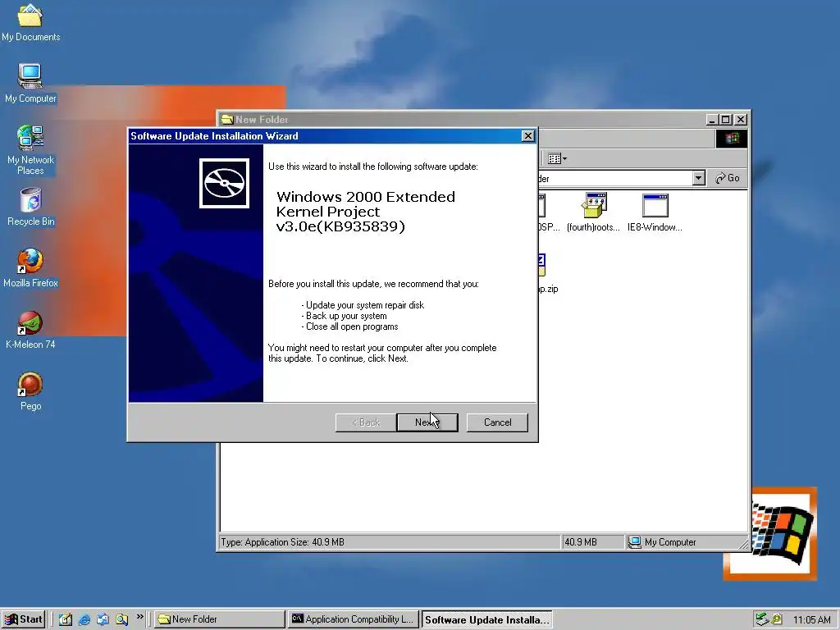This screenshot has width=840, height=630.
Task: Launch Outlook Express from quick launch
Action: click(103, 619)
